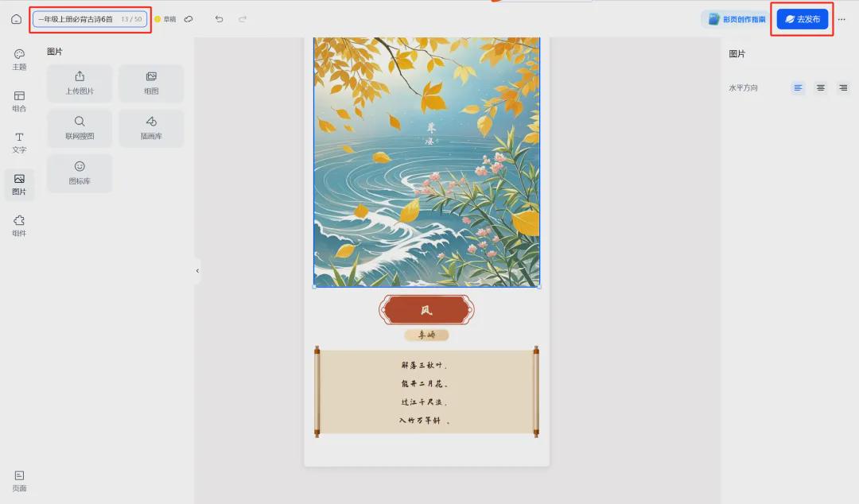859x504 pixels.
Task: Click the cloud sync icon next to 草稿
Action: (x=189, y=18)
